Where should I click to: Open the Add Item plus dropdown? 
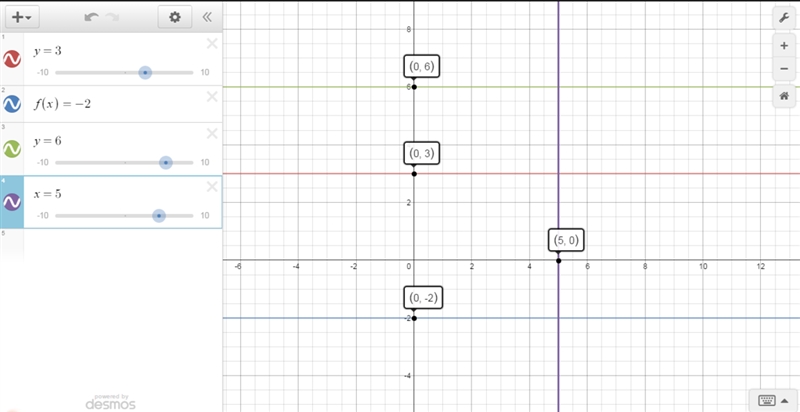click(x=22, y=17)
